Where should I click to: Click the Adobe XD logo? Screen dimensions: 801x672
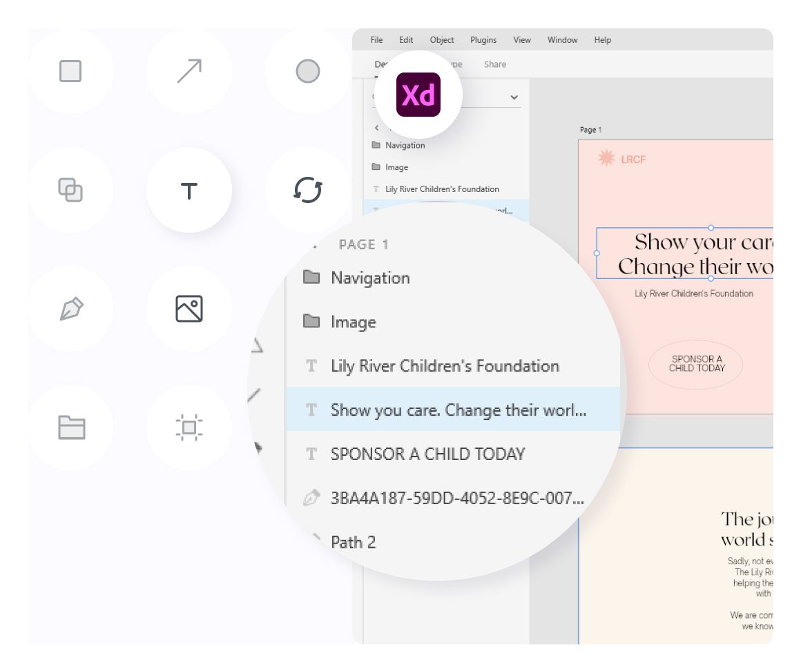tap(418, 95)
